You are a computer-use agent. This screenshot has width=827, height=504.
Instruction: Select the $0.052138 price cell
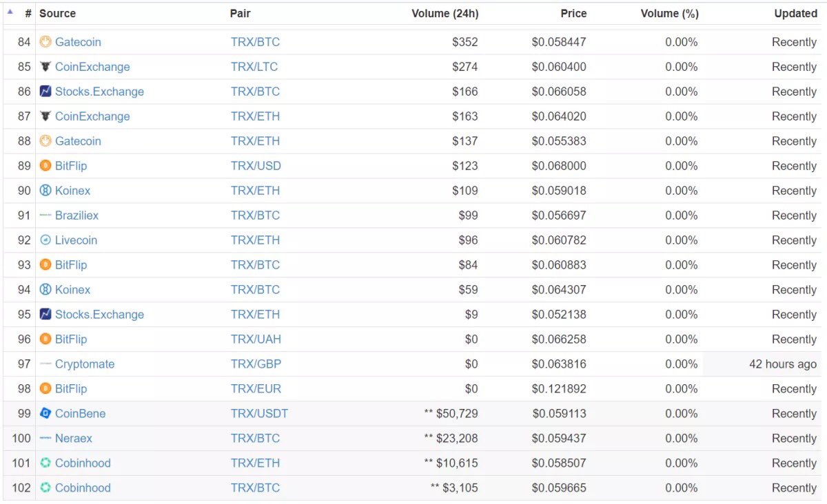coord(559,315)
